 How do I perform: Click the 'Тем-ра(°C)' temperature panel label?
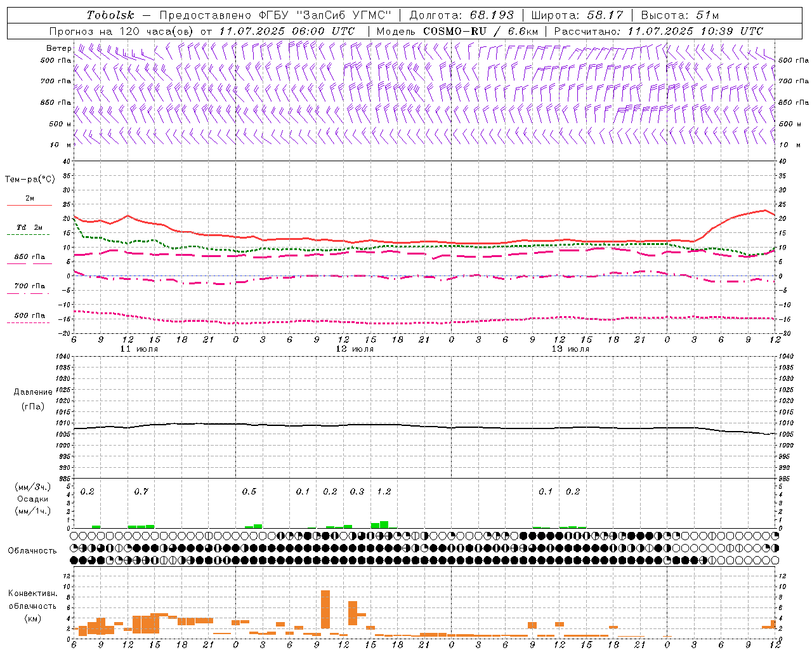click(x=30, y=180)
